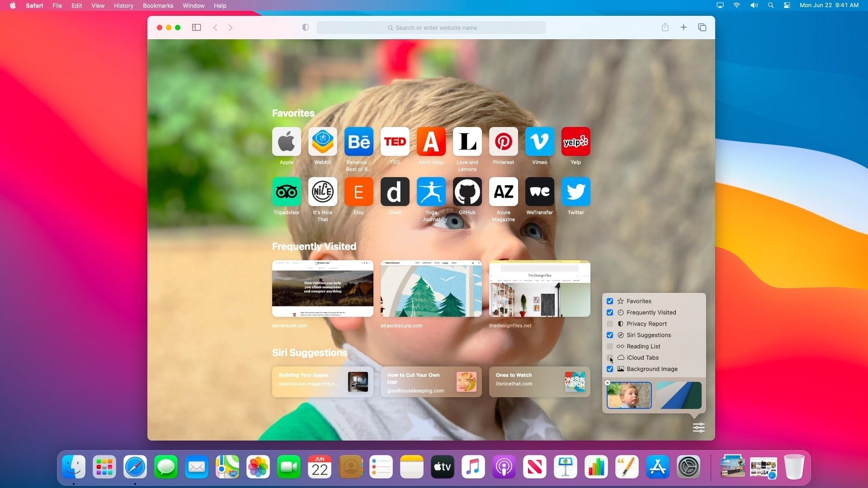868x488 pixels.
Task: Click the Pinterest favorites icon
Action: tap(503, 141)
